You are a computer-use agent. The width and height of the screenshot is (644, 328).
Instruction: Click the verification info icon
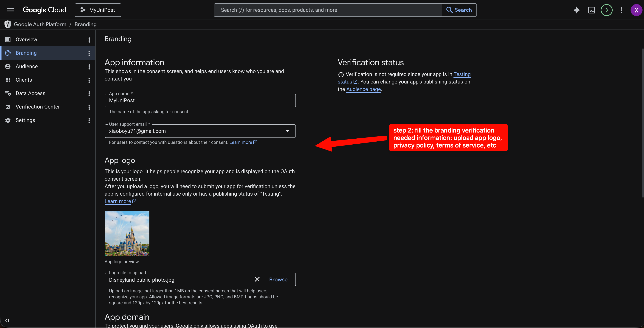(x=341, y=75)
